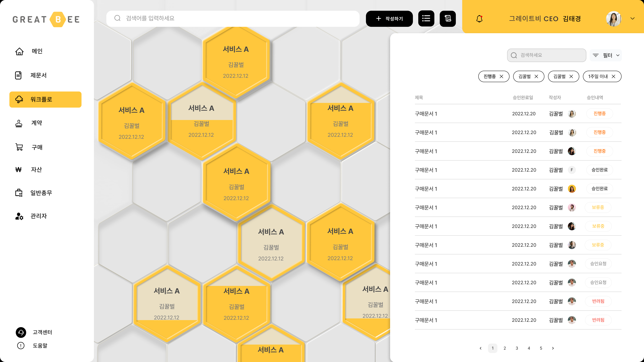The height and width of the screenshot is (362, 644).
Task: Click the cloud icon beside 워크플로
Action: coord(19,99)
